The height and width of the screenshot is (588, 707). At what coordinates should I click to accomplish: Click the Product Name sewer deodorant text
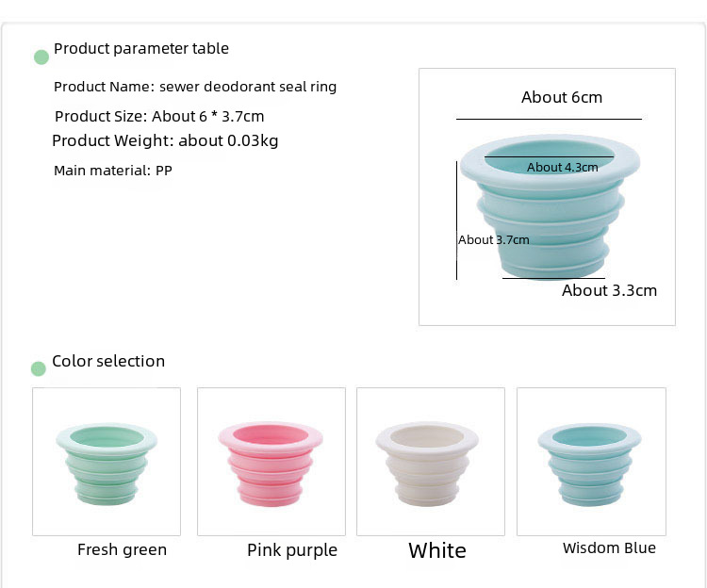[x=195, y=87]
